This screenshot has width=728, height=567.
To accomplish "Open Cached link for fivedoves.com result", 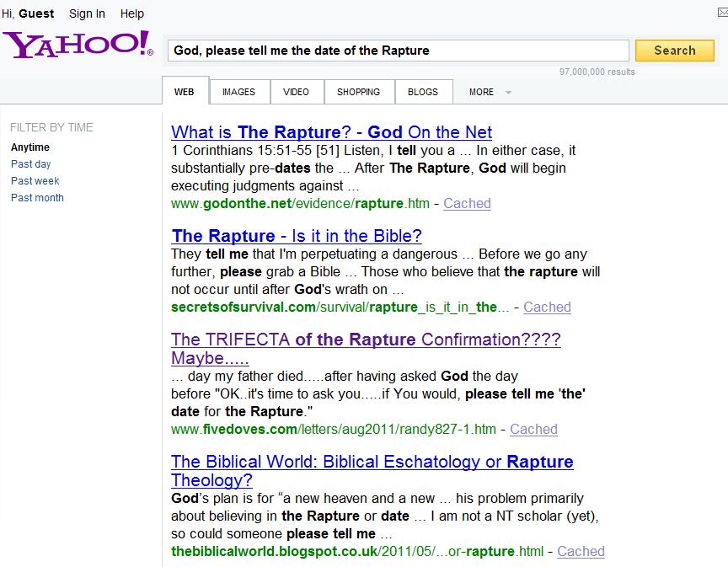I will click(x=533, y=429).
